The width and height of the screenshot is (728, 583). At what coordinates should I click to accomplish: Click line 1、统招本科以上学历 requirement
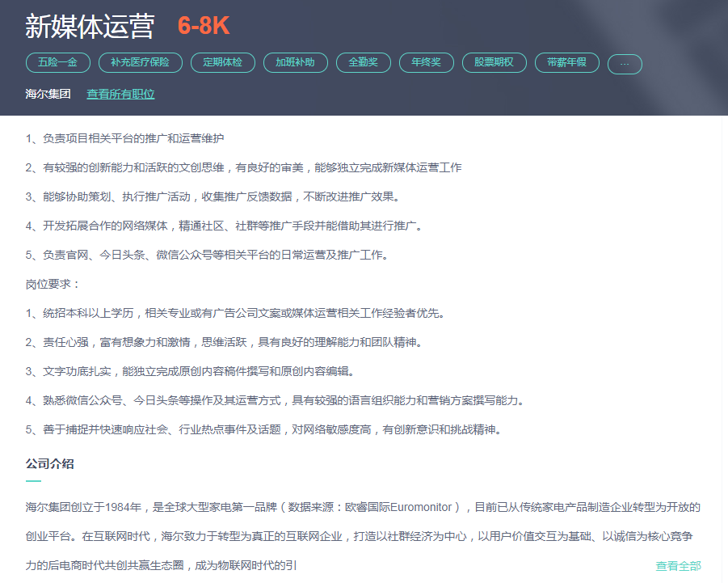tap(235, 313)
